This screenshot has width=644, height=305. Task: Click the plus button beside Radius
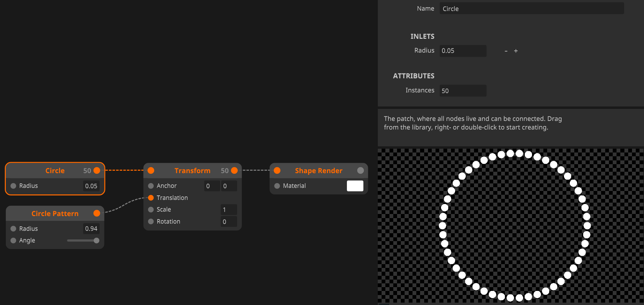click(516, 51)
